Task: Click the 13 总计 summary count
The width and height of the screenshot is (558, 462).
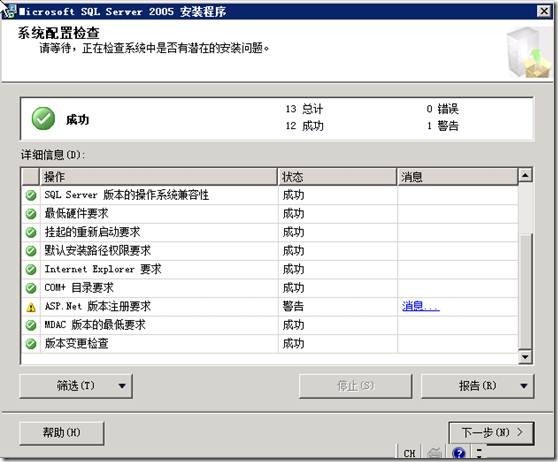Action: pyautogui.click(x=304, y=109)
